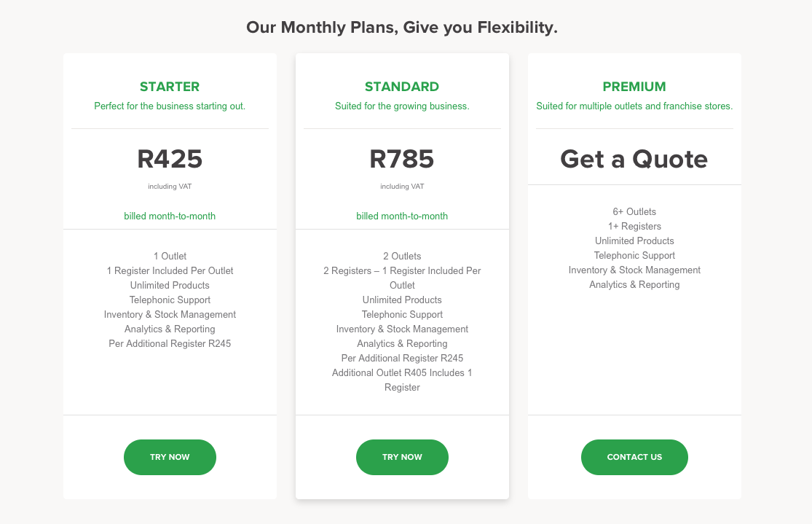Click the Starter plan TRY NOW button
The height and width of the screenshot is (524, 812).
coord(170,457)
